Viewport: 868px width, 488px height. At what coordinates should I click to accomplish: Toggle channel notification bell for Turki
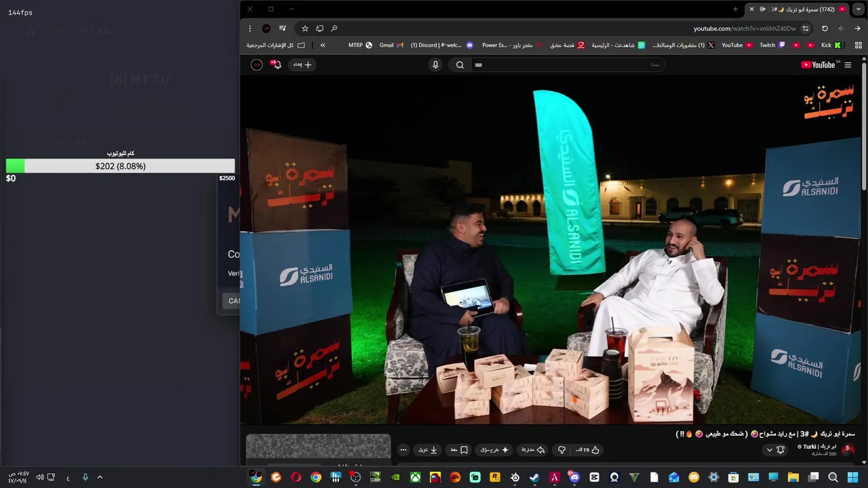(x=781, y=450)
